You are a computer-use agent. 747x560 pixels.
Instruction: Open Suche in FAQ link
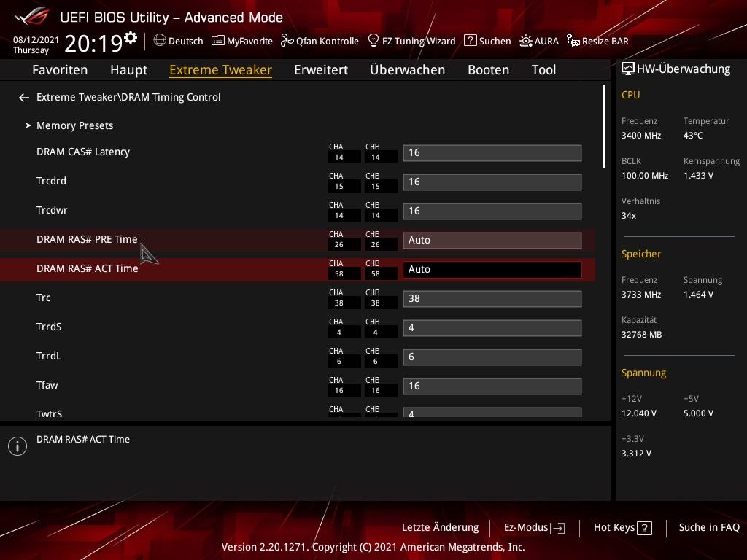(709, 527)
